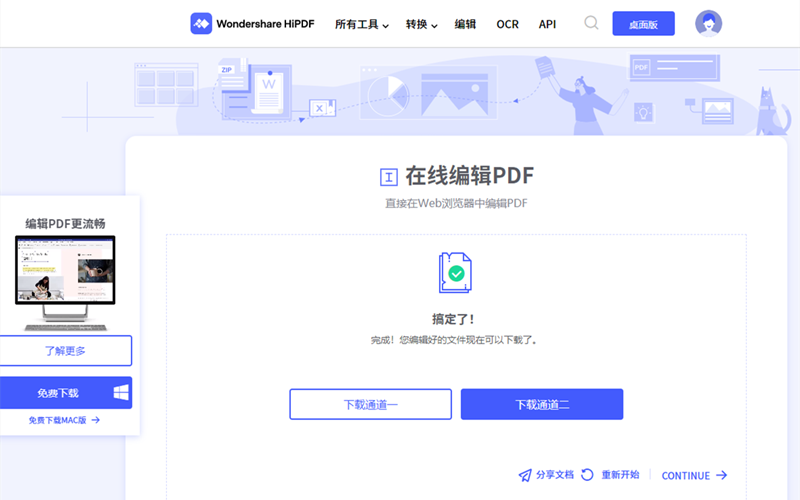Click the Wondershare HiPDF logo icon
The image size is (800, 500).
[x=201, y=23]
